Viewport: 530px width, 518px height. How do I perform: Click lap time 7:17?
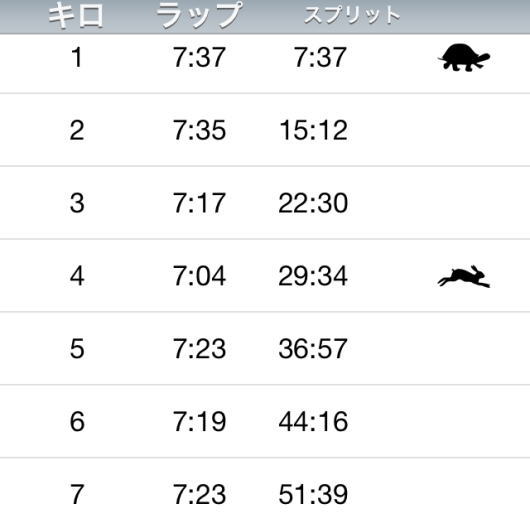coord(199,203)
